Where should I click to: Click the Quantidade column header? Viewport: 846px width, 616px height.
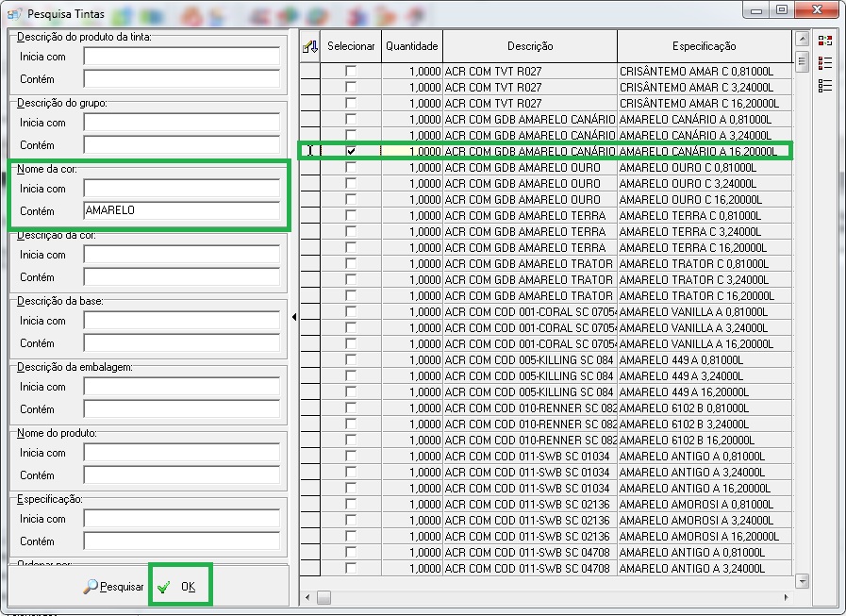coord(411,46)
